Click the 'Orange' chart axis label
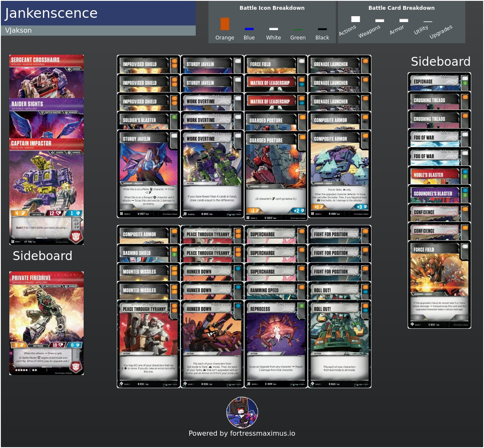This screenshot has height=448, width=484. pyautogui.click(x=225, y=38)
